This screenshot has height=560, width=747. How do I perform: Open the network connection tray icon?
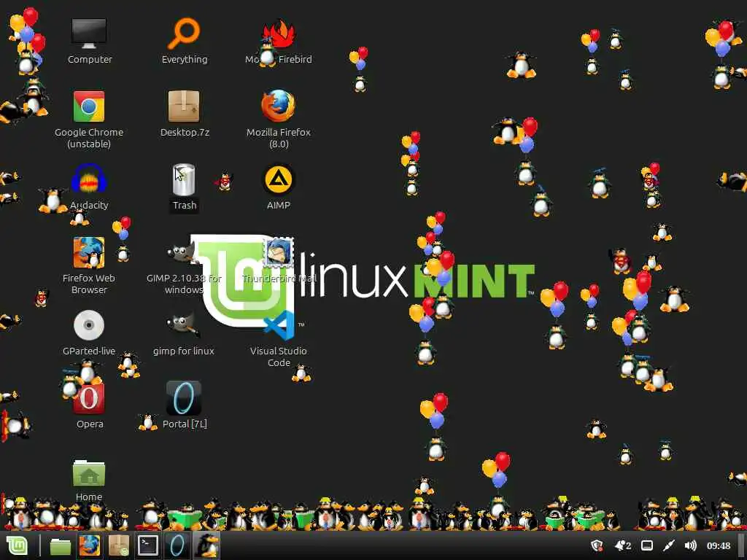click(668, 545)
